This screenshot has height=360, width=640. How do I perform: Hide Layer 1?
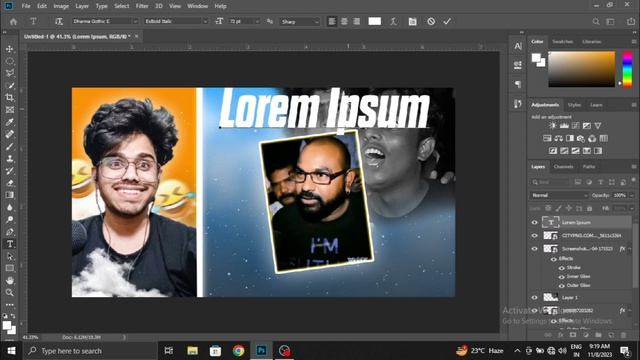click(534, 298)
